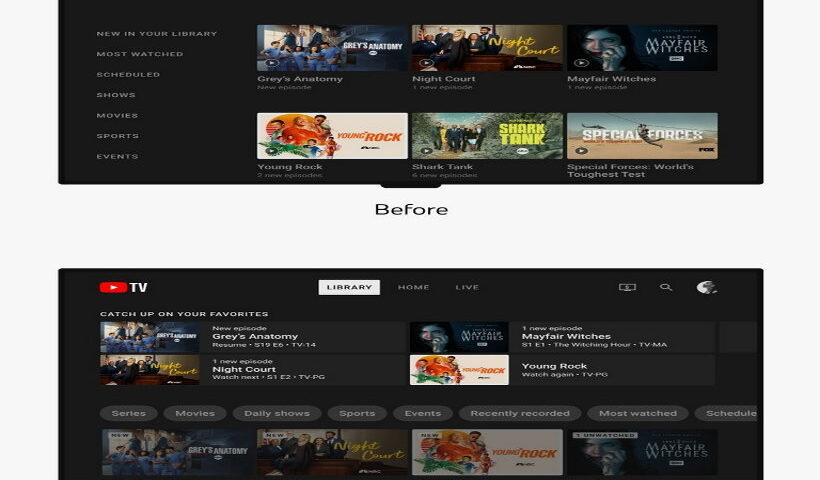The width and height of the screenshot is (820, 480).
Task: Open Night Court thumbnail in top grid
Action: click(x=487, y=48)
